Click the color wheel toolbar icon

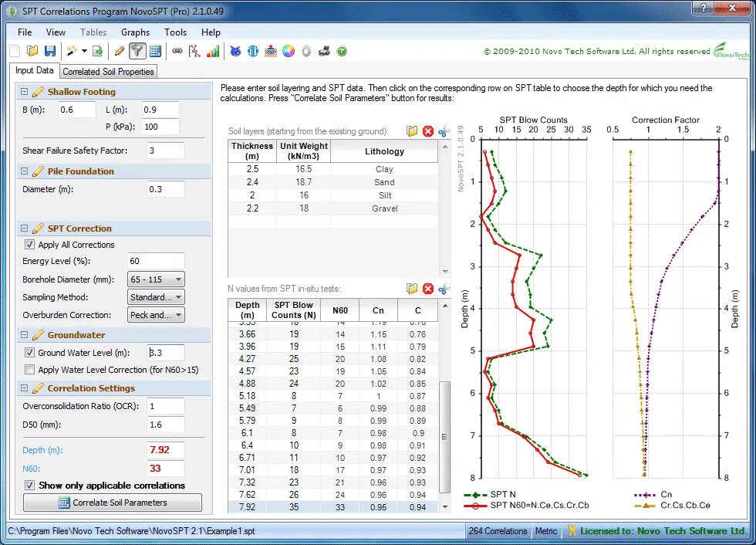click(x=289, y=51)
